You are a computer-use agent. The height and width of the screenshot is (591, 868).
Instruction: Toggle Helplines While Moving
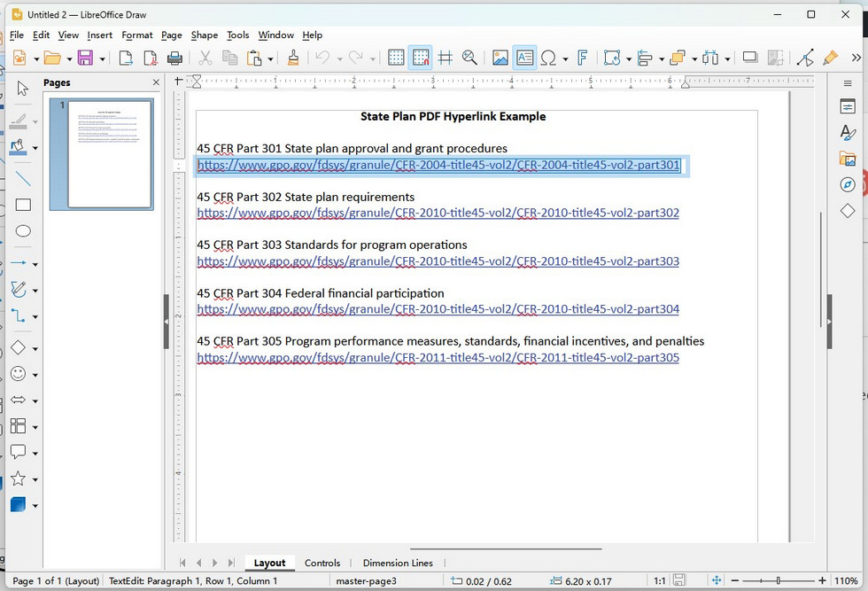pos(444,57)
